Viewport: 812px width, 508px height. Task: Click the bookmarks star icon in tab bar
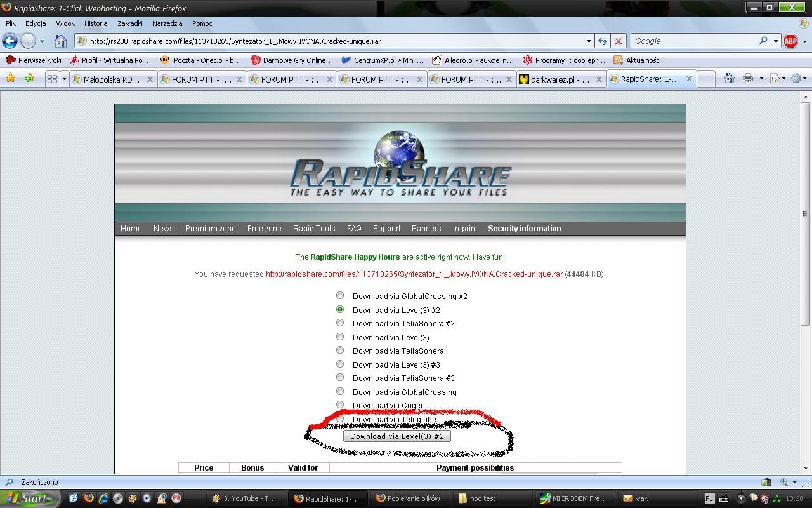(x=10, y=79)
